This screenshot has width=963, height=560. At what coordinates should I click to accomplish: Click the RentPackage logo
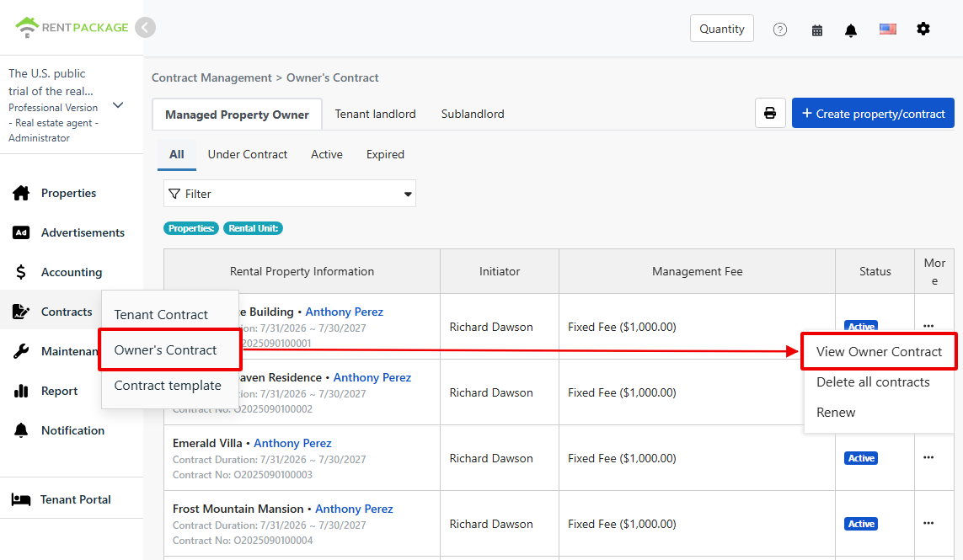click(72, 28)
